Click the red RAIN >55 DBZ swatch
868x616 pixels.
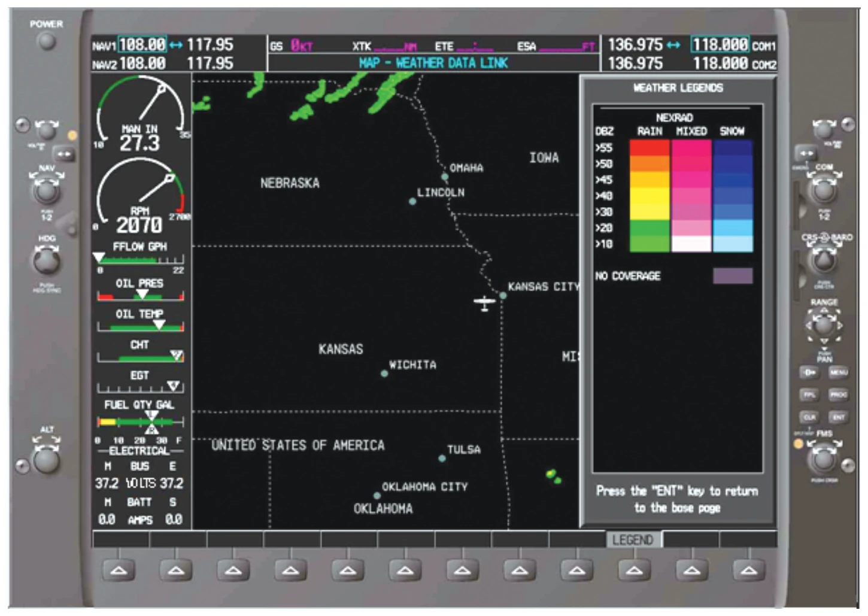650,148
